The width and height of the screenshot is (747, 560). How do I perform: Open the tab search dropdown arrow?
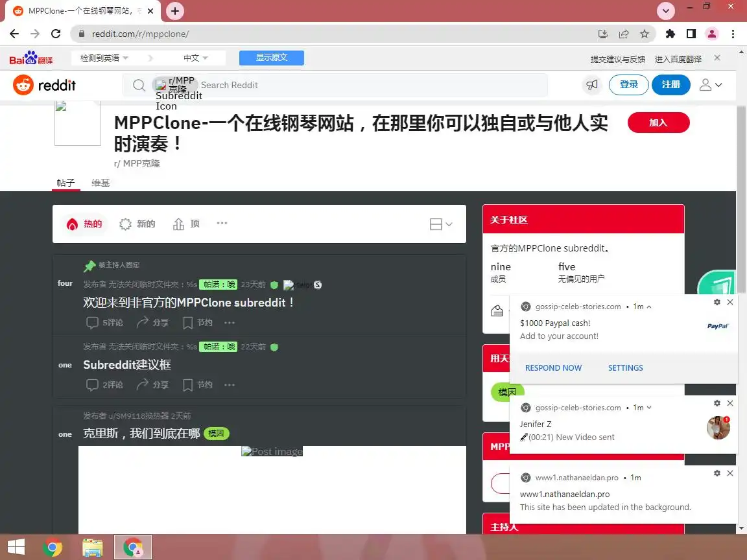tap(665, 10)
